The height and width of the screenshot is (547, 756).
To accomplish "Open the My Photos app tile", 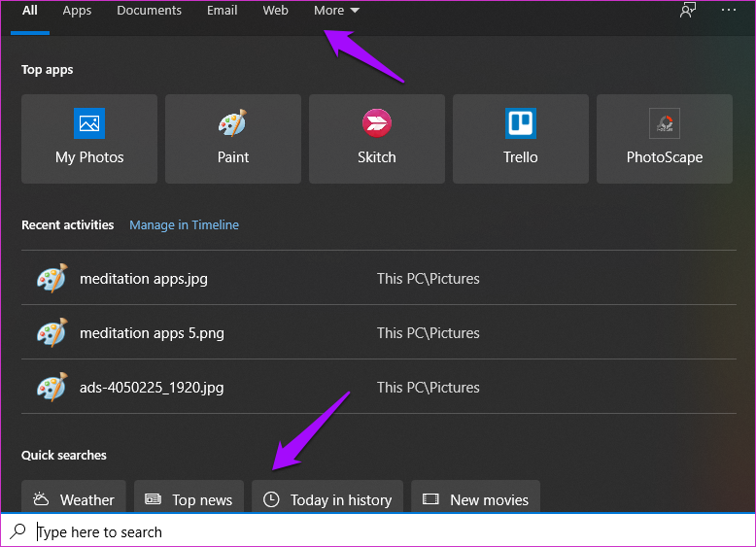I will [x=89, y=139].
